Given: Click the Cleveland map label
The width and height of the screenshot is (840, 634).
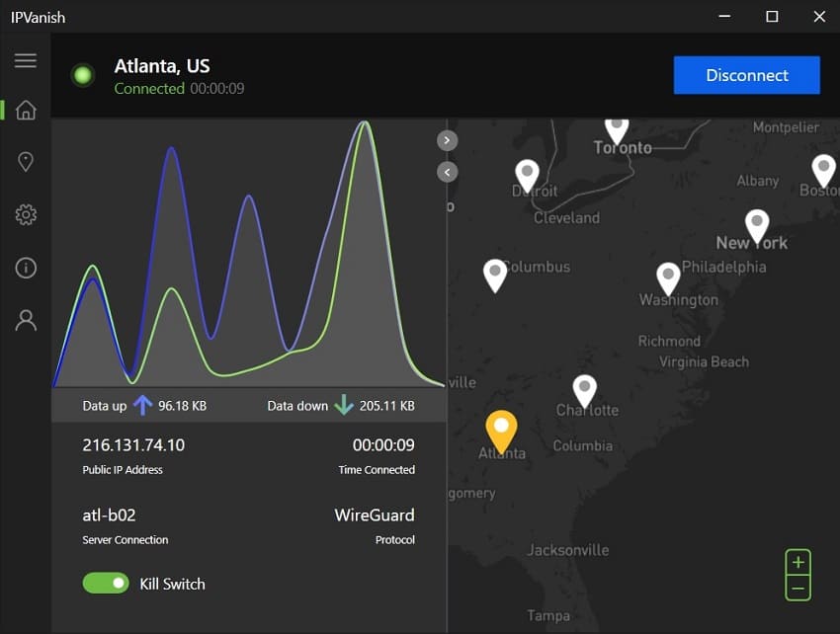Looking at the screenshot, I should point(567,218).
